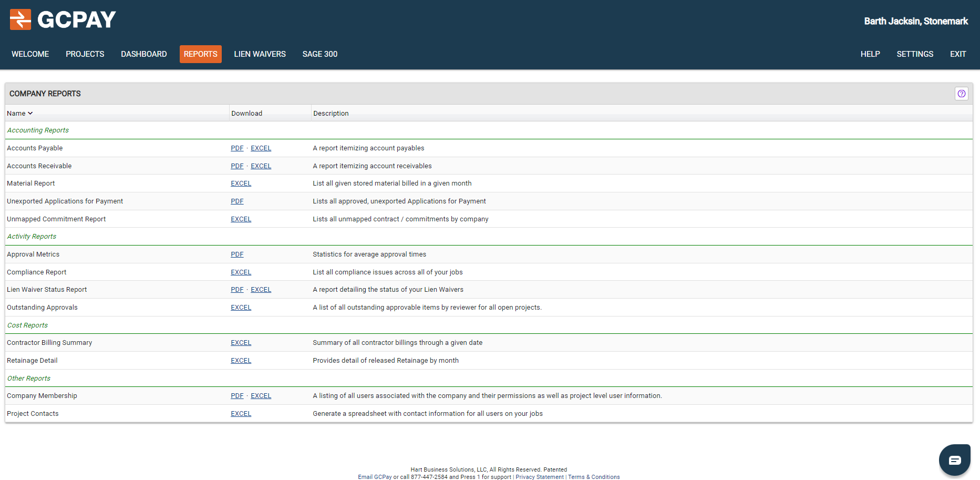This screenshot has height=480, width=980.
Task: Open the Sage 300 page
Action: (319, 54)
